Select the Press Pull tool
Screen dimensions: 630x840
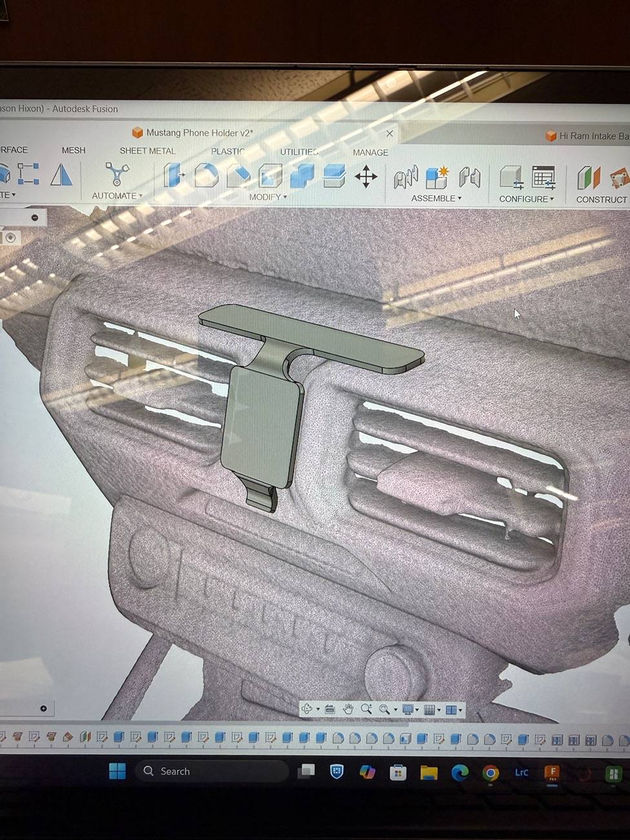[174, 175]
